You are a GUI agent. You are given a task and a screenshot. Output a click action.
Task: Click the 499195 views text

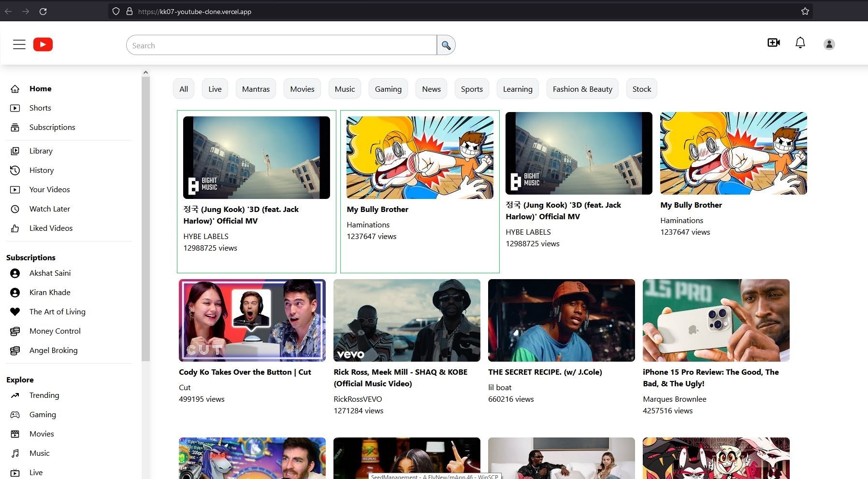point(202,399)
